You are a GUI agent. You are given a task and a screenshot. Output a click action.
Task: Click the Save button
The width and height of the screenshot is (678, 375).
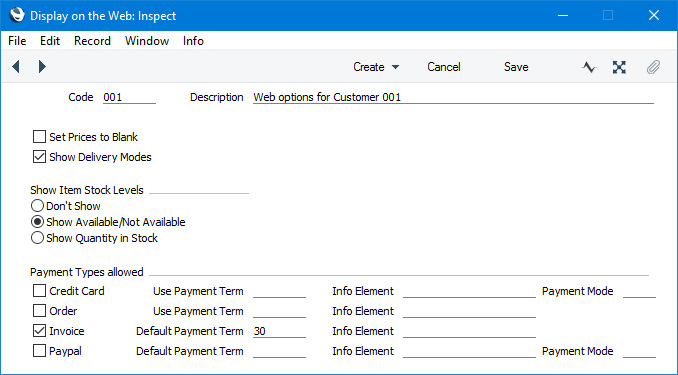click(516, 67)
